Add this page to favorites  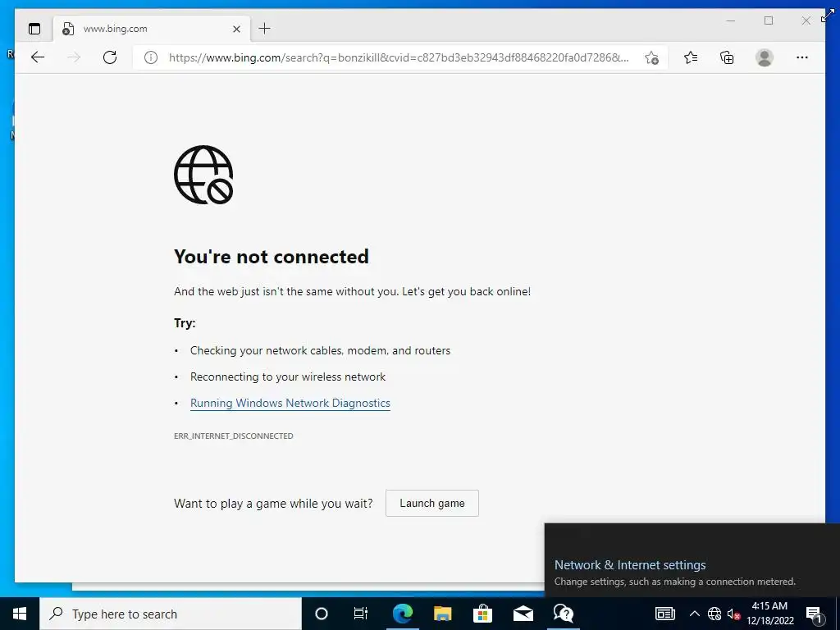point(651,57)
